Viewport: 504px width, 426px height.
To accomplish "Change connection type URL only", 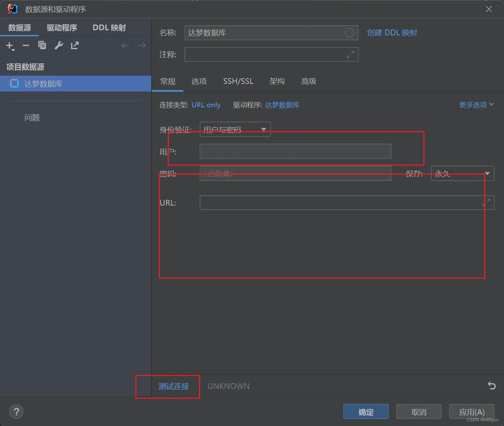I will 206,105.
